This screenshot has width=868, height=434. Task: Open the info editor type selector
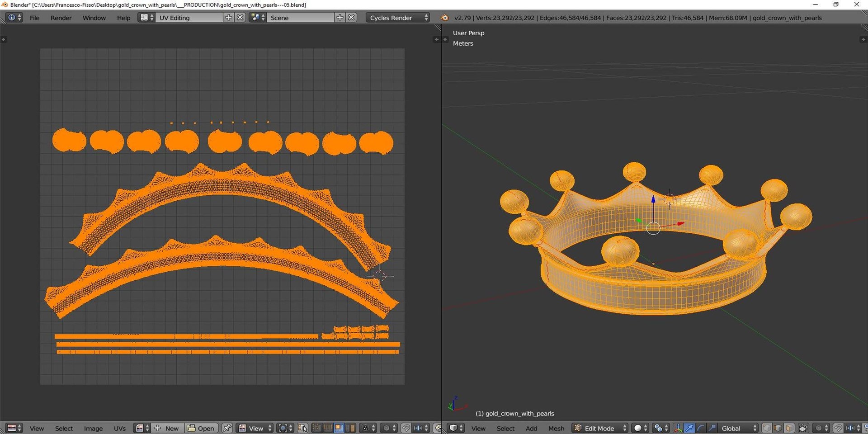(x=14, y=18)
